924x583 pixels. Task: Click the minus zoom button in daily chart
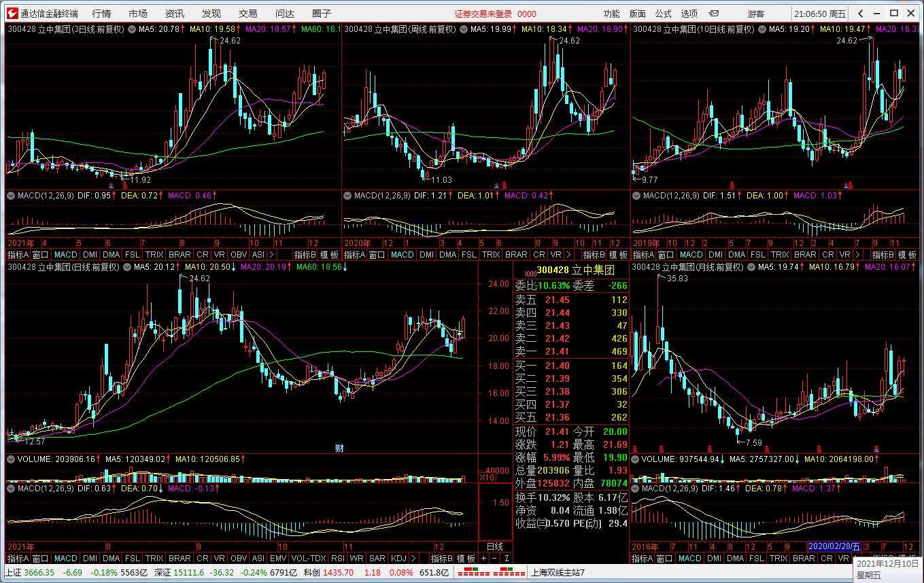(x=495, y=559)
